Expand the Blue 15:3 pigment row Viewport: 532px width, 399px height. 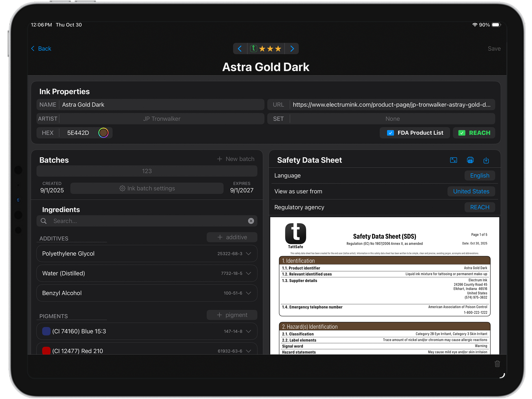point(249,331)
